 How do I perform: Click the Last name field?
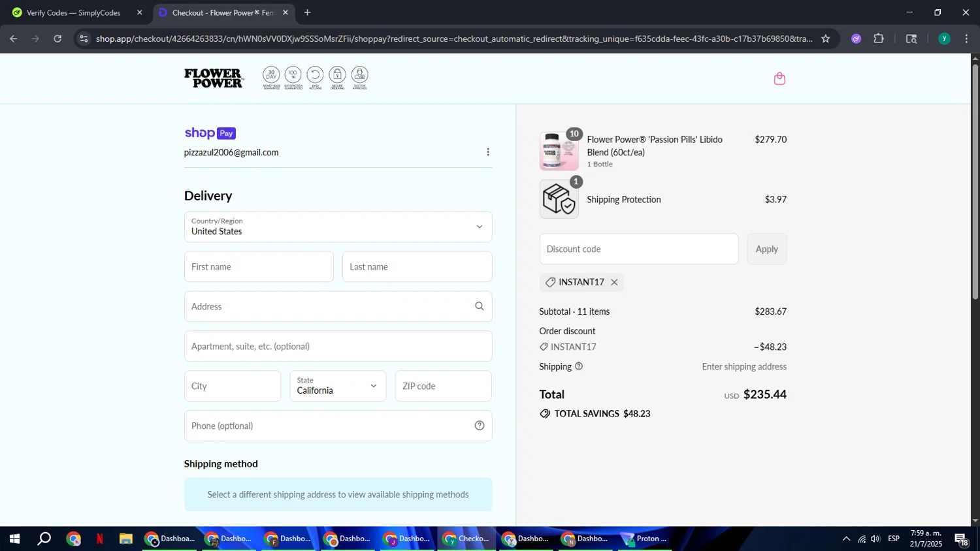pos(417,266)
